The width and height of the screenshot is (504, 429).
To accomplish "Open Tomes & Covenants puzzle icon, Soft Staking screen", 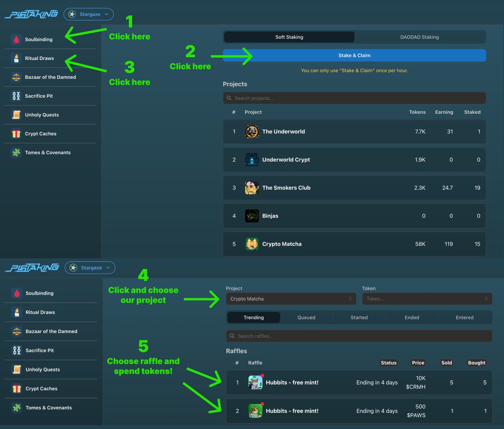I will tap(16, 153).
